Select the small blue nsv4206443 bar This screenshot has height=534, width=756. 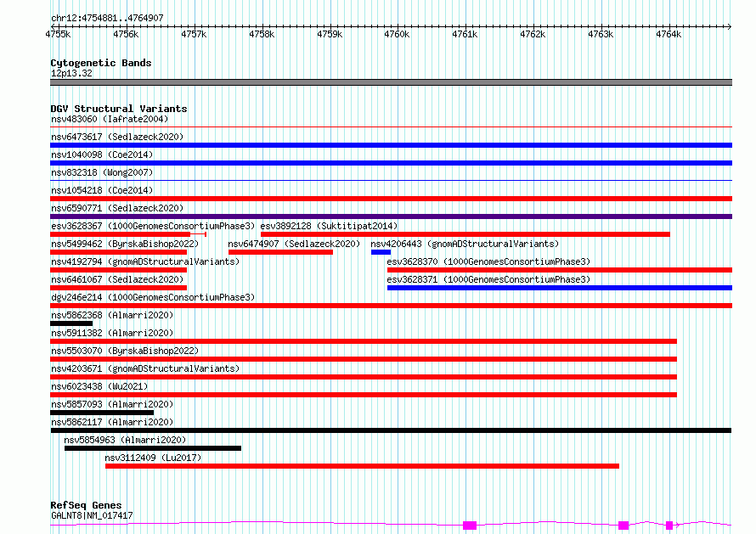click(381, 252)
